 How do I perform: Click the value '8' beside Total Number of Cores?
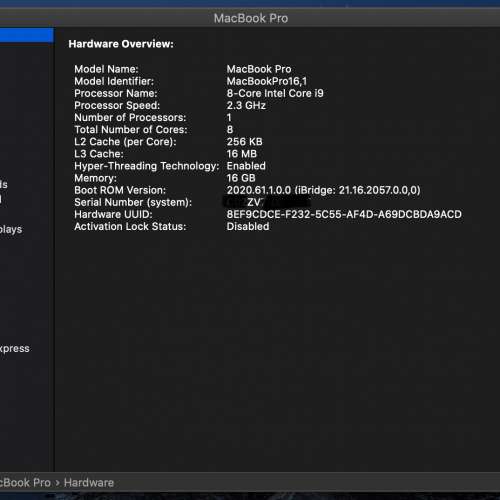[x=230, y=129]
